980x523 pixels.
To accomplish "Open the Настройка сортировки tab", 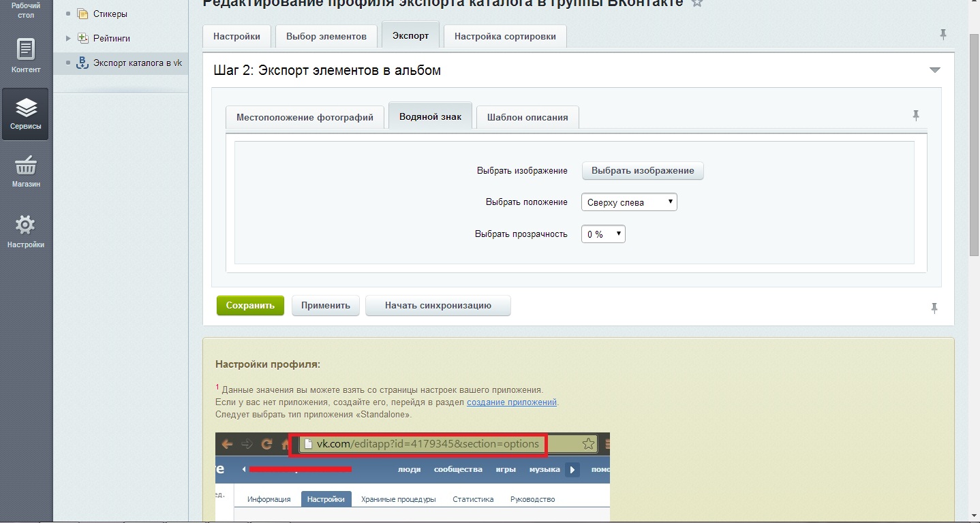I will click(504, 36).
